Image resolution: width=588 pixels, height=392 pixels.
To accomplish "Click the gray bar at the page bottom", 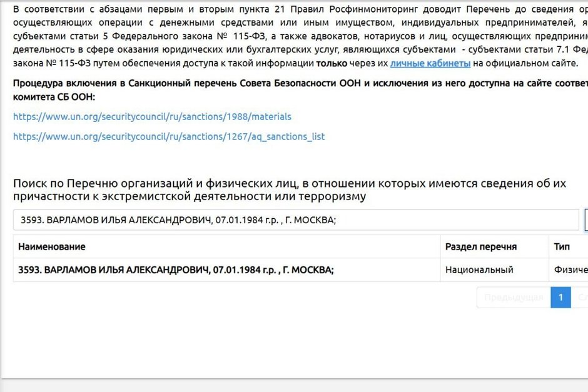I will point(294,386).
